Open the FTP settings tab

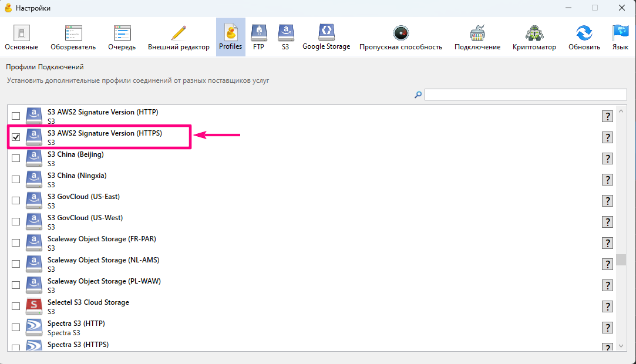pos(258,38)
